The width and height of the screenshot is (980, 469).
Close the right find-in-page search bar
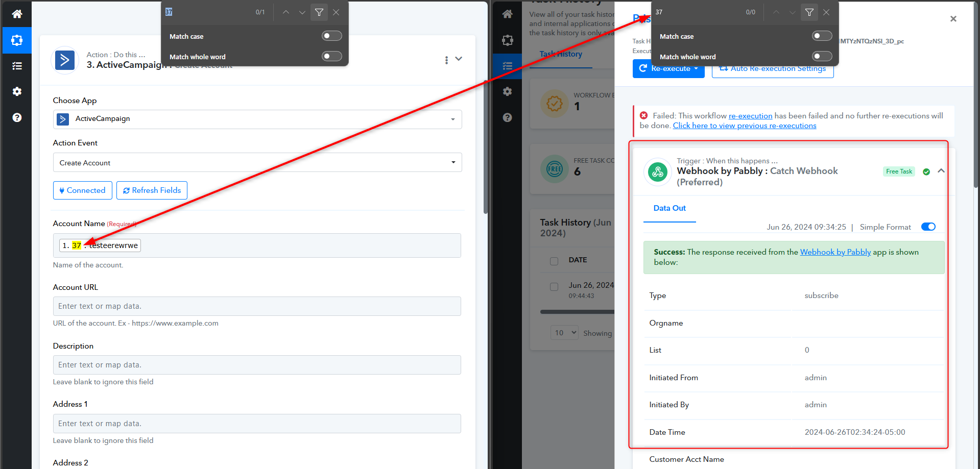[x=826, y=12]
